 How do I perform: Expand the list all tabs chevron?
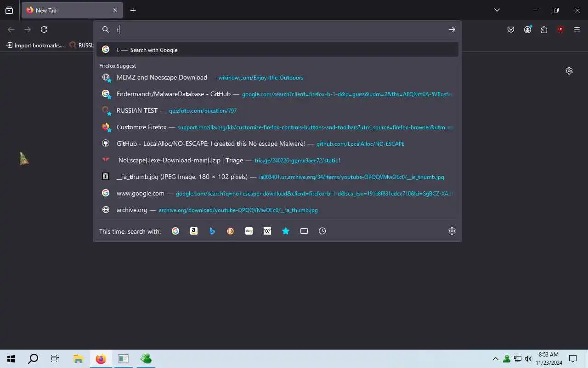(497, 10)
